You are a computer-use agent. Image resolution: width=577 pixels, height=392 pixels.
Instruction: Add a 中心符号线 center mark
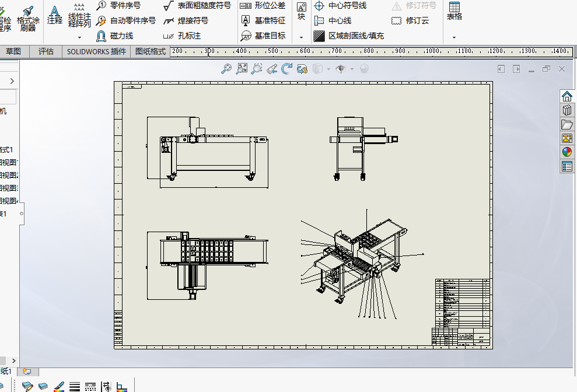340,5
